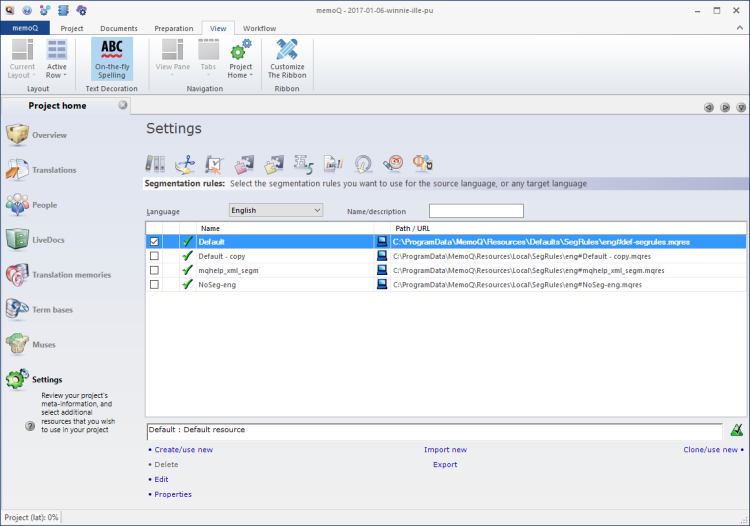Uncheck the Default segmentation rule checkbox

point(154,242)
